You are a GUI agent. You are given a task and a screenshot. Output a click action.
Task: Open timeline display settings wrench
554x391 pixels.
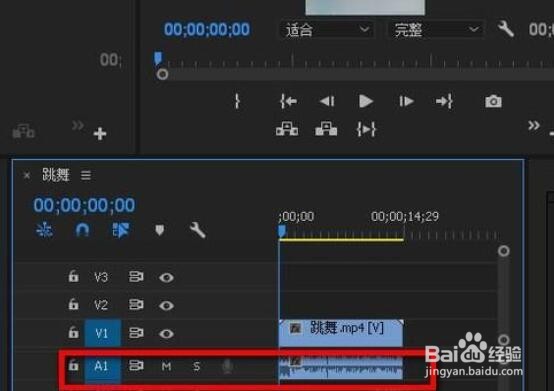tap(198, 230)
